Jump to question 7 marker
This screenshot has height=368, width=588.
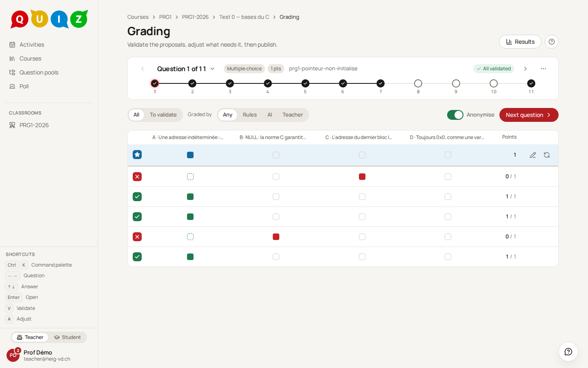click(381, 83)
